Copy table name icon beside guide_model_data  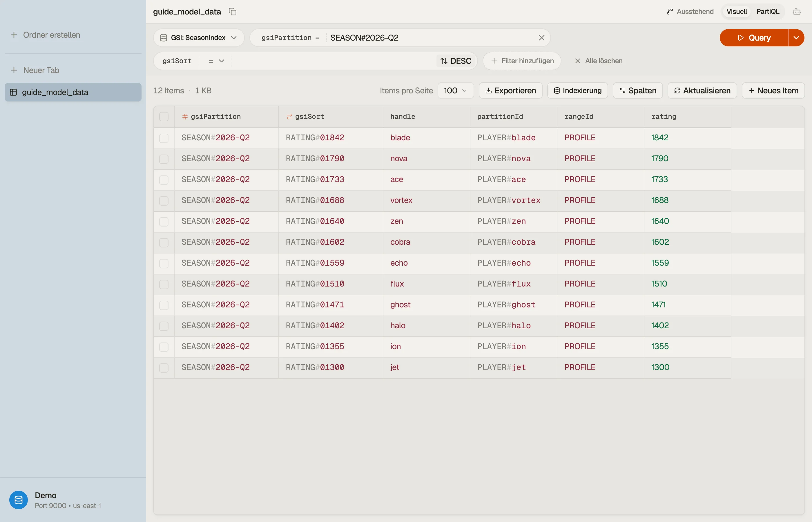pos(233,12)
